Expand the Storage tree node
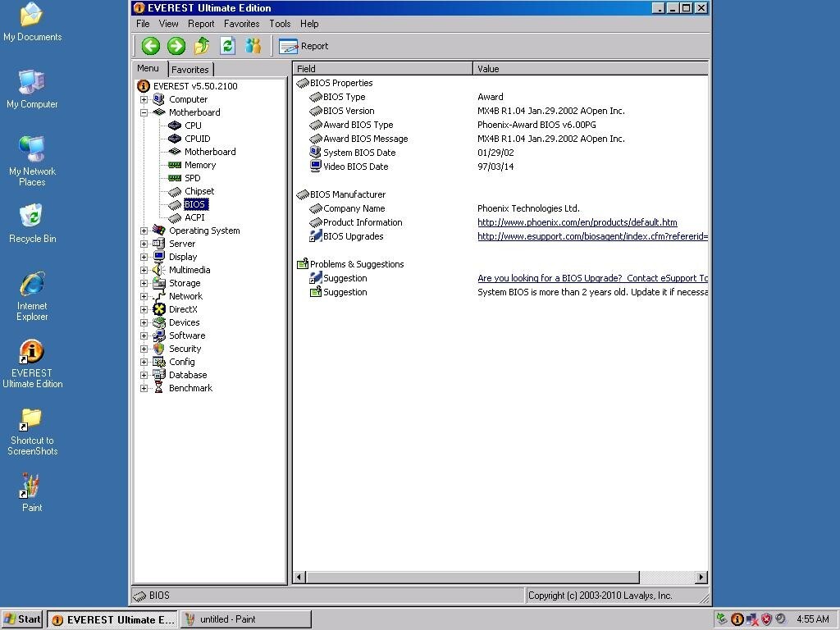This screenshot has height=630, width=840. [144, 283]
